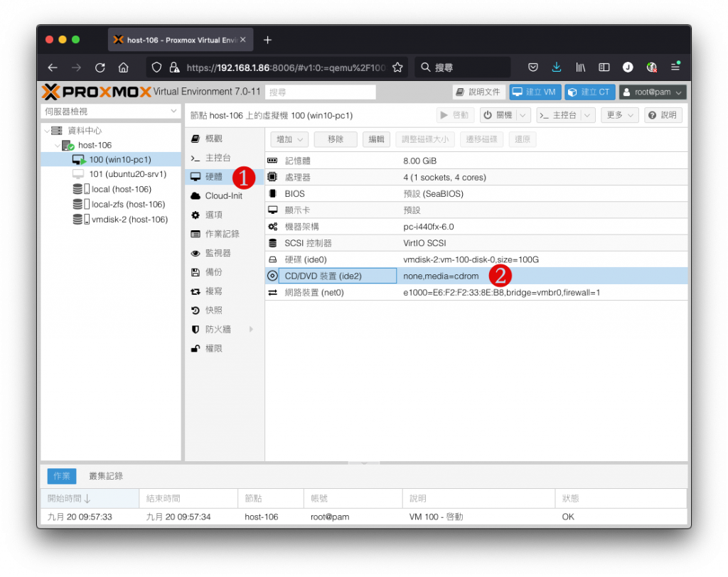Toggle the Firefox sidebar view icon

click(x=604, y=68)
